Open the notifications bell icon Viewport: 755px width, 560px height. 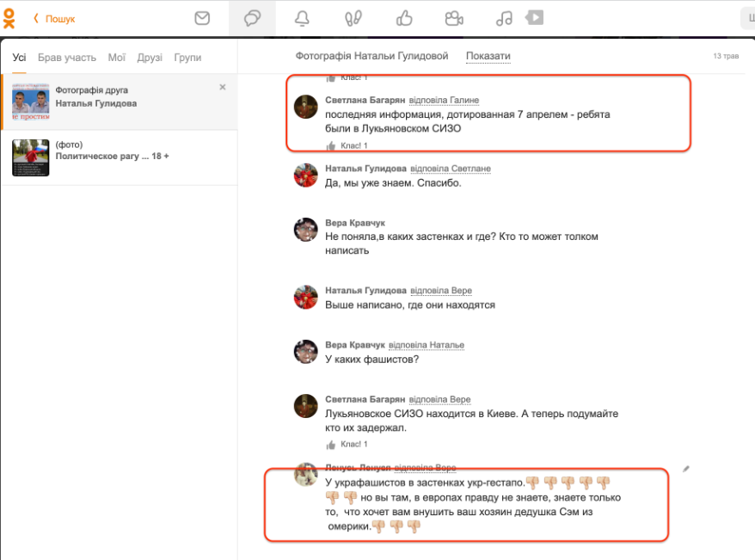(303, 18)
